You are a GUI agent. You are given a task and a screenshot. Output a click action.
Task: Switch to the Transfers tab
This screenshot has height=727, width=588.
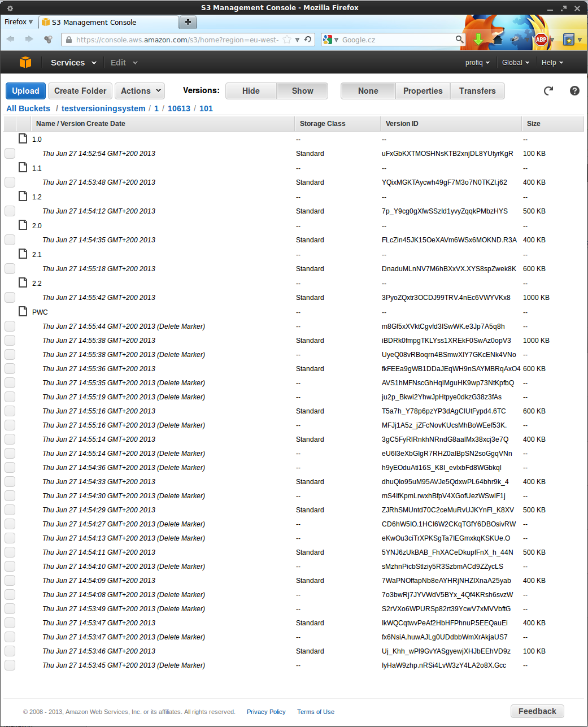tap(477, 91)
